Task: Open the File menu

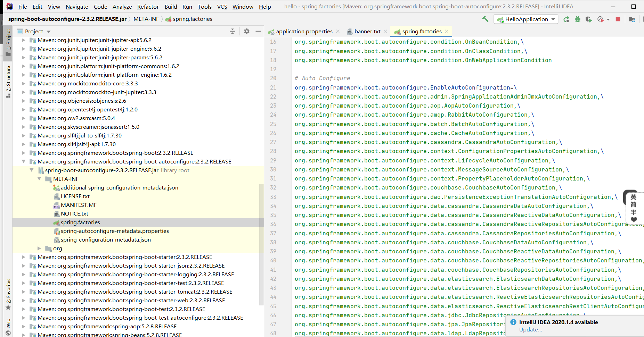Action: click(23, 7)
